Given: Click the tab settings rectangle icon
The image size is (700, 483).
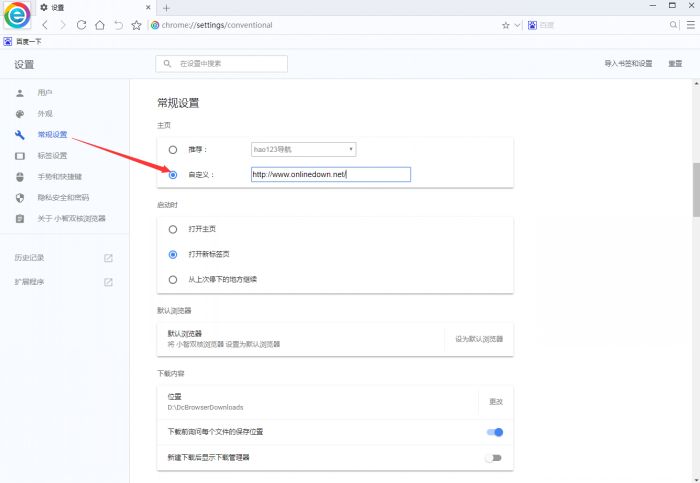Looking at the screenshot, I should [x=20, y=156].
